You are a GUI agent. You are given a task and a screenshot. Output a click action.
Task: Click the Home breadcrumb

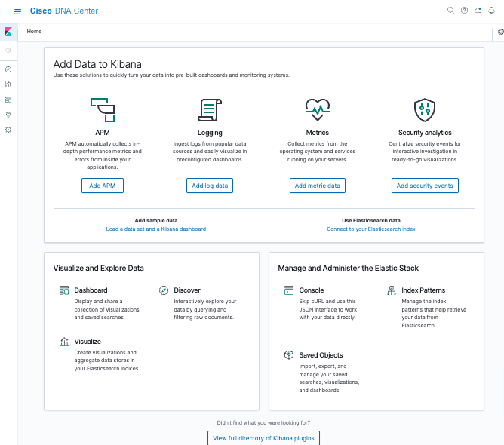coord(34,31)
